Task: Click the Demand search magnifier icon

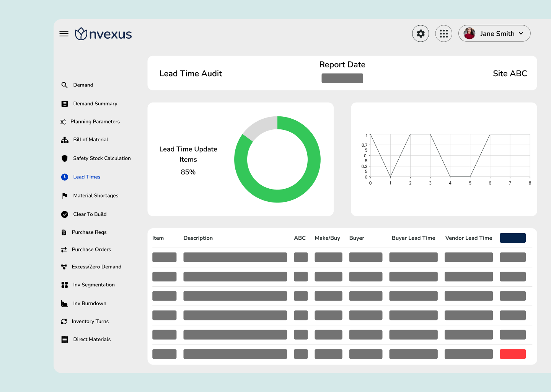Action: click(65, 85)
